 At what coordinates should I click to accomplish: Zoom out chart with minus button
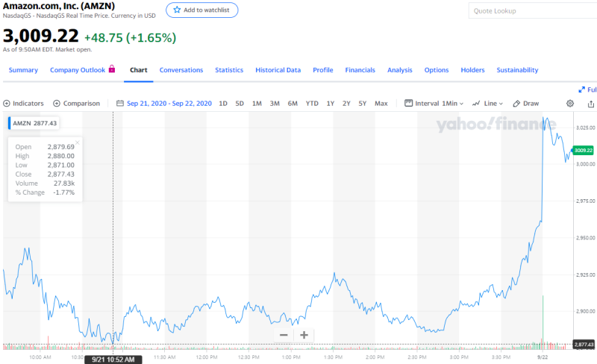[x=284, y=335]
